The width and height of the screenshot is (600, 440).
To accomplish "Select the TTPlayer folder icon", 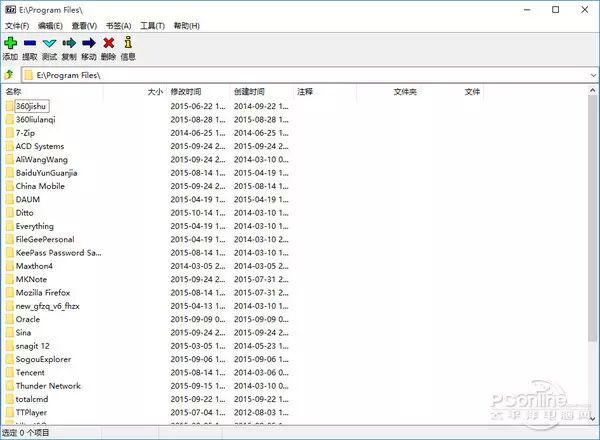I will (10, 412).
